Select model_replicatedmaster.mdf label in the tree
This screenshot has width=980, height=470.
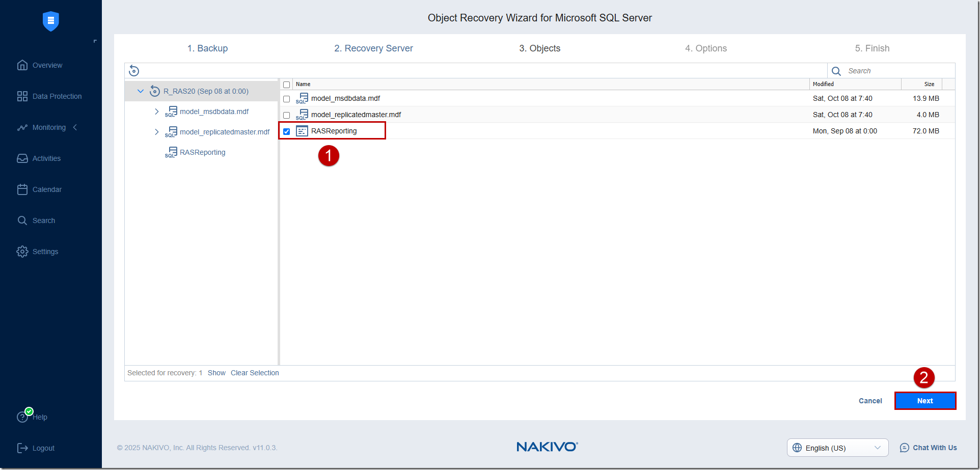tap(225, 132)
